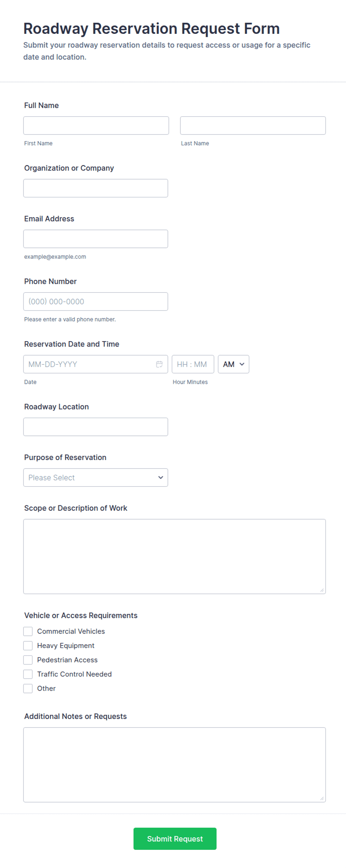Select the Email Address text box

coord(96,239)
